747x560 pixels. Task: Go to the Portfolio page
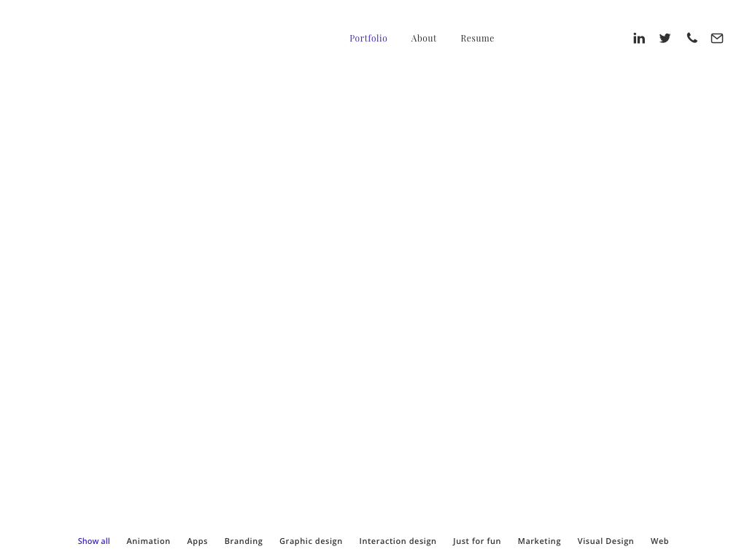point(368,38)
